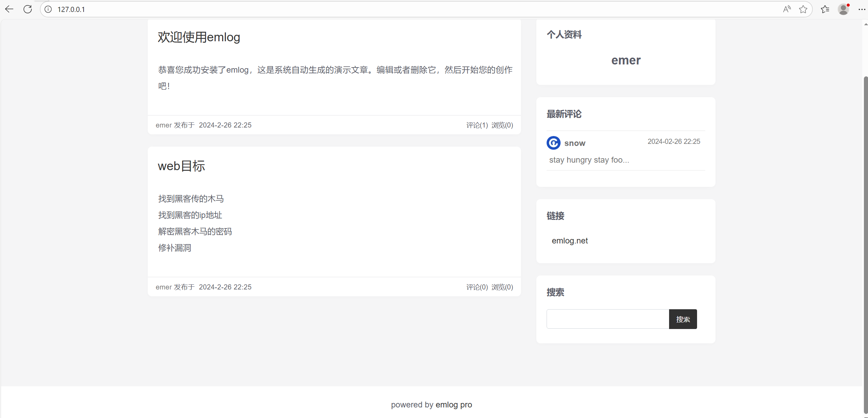Viewport: 868px width, 418px height.
Task: Click the text 找到黑客的ip地址
Action: click(x=190, y=215)
